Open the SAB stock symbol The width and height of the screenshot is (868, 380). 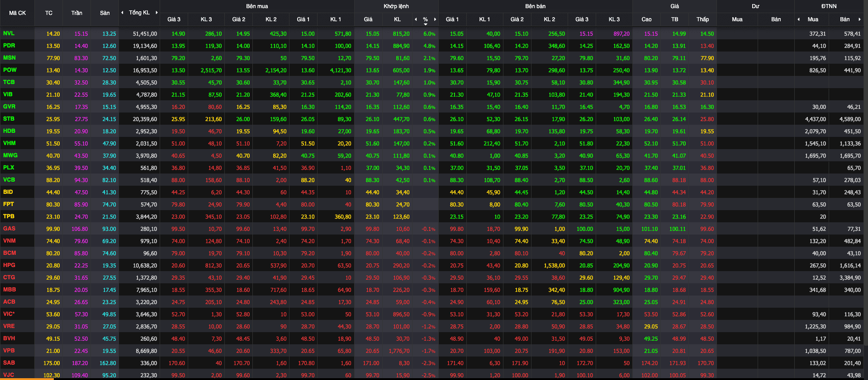click(9, 363)
